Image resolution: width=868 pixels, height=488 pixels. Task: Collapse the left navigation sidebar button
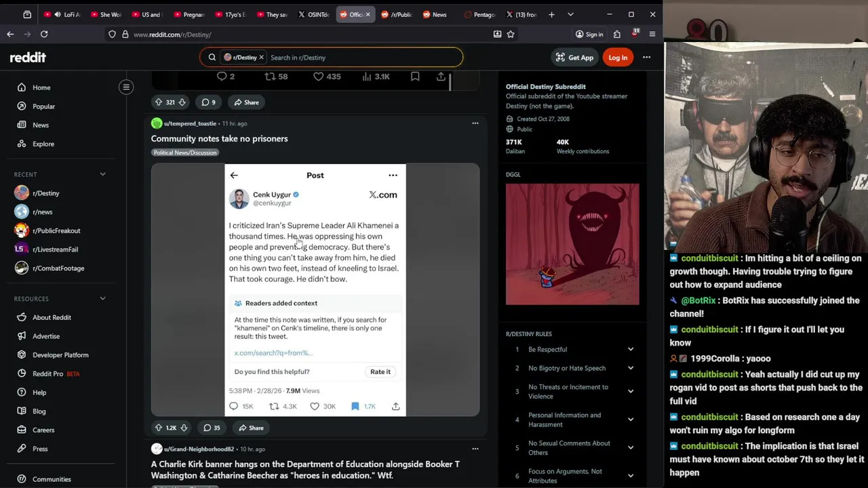click(126, 87)
